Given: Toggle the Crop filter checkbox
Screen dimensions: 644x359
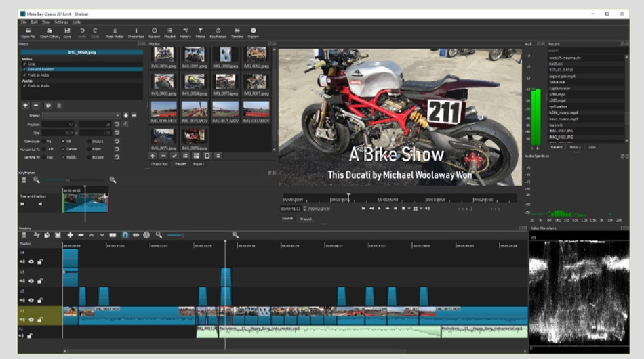Looking at the screenshot, I should 24,64.
